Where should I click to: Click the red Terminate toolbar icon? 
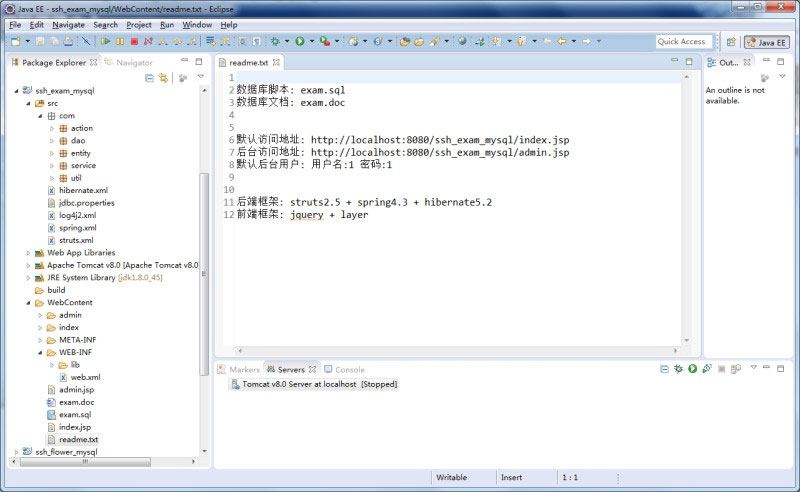click(134, 42)
